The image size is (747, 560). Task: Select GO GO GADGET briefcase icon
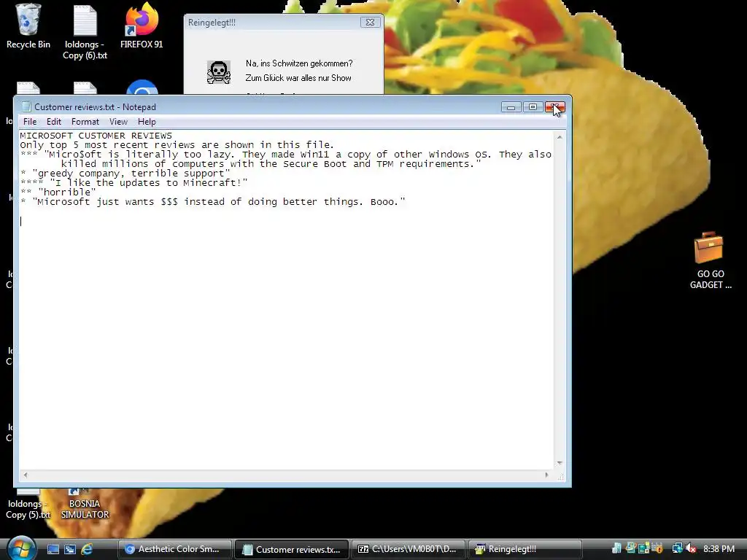click(x=710, y=260)
